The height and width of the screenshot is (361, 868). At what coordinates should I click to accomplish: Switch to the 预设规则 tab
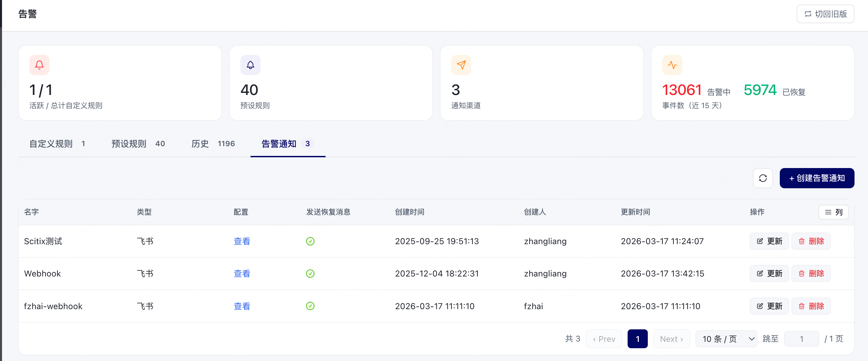coord(138,143)
